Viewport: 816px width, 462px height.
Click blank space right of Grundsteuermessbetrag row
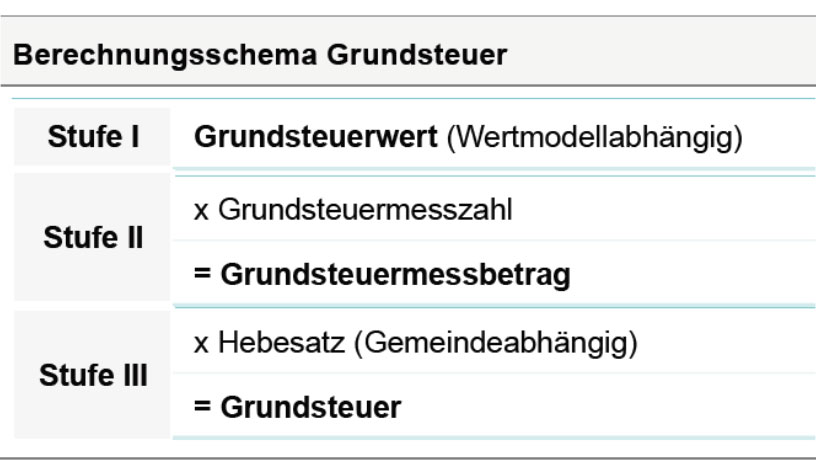(x=692, y=273)
